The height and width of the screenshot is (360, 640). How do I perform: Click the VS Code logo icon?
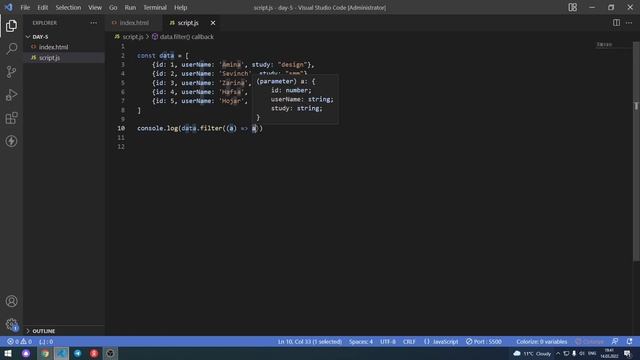(9, 7)
